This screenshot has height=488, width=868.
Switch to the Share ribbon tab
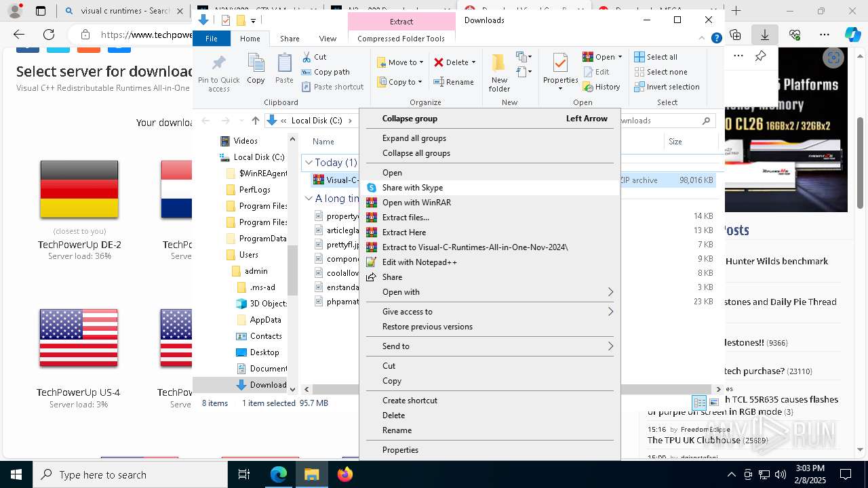290,39
